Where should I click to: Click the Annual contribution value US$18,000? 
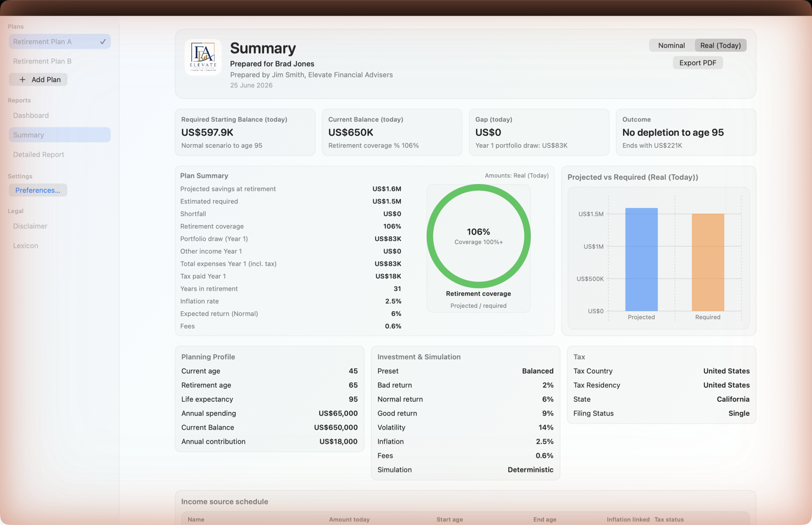coord(338,442)
